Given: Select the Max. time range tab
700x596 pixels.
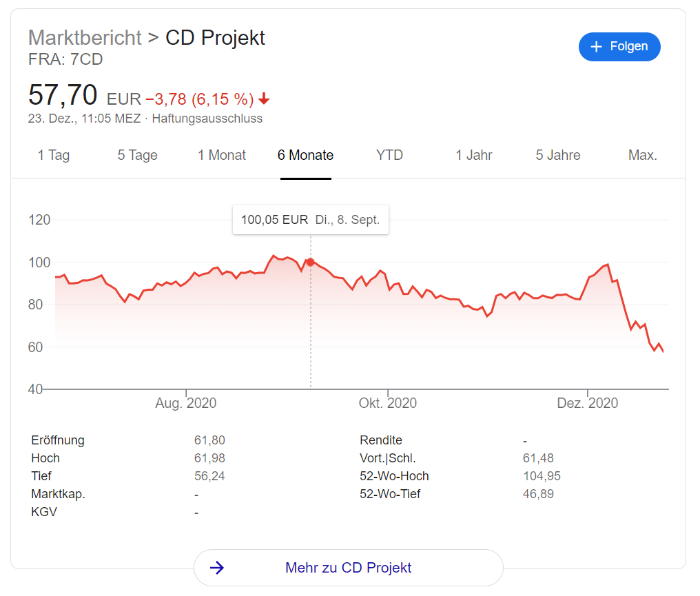Looking at the screenshot, I should point(642,156).
